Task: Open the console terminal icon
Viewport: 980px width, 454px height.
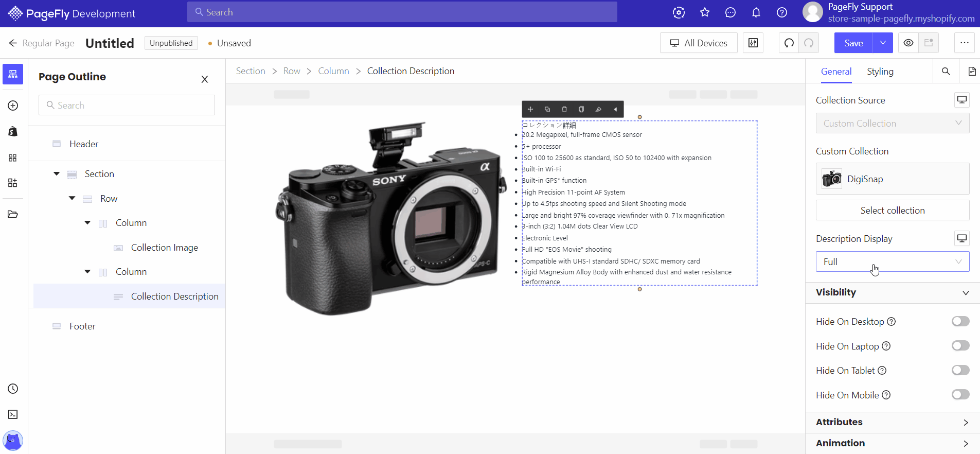Action: point(13,414)
